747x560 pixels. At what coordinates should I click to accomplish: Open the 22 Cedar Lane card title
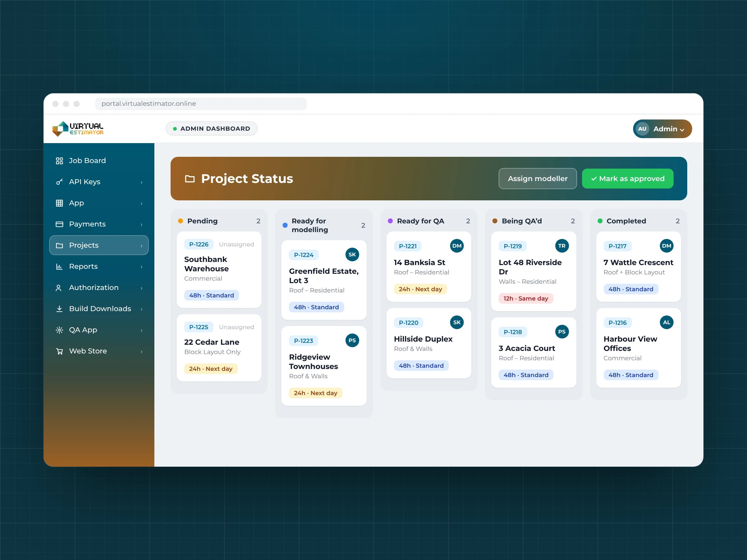tap(212, 342)
